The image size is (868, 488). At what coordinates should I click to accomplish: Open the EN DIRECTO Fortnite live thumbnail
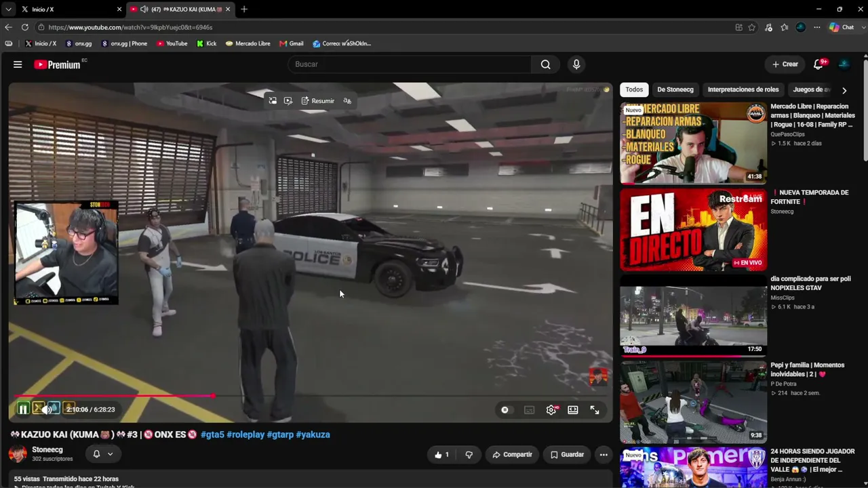693,230
